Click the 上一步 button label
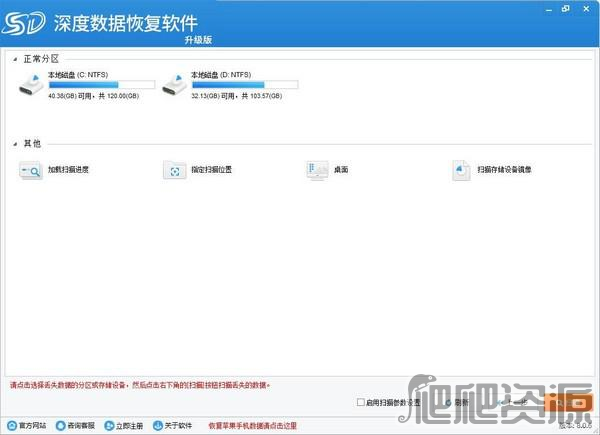The image size is (600, 435). (517, 402)
